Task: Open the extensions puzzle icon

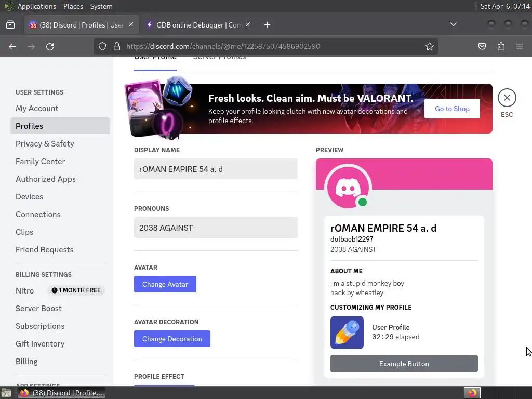Action: (501, 46)
